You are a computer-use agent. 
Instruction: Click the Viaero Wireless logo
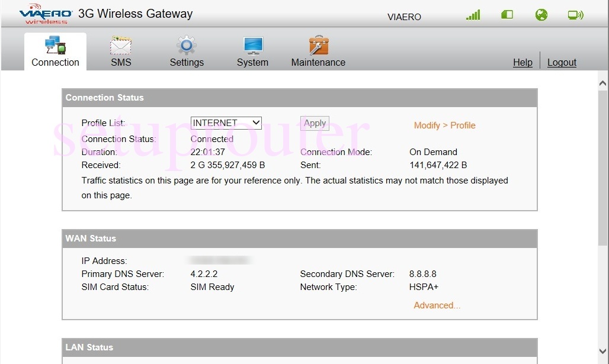46,15
